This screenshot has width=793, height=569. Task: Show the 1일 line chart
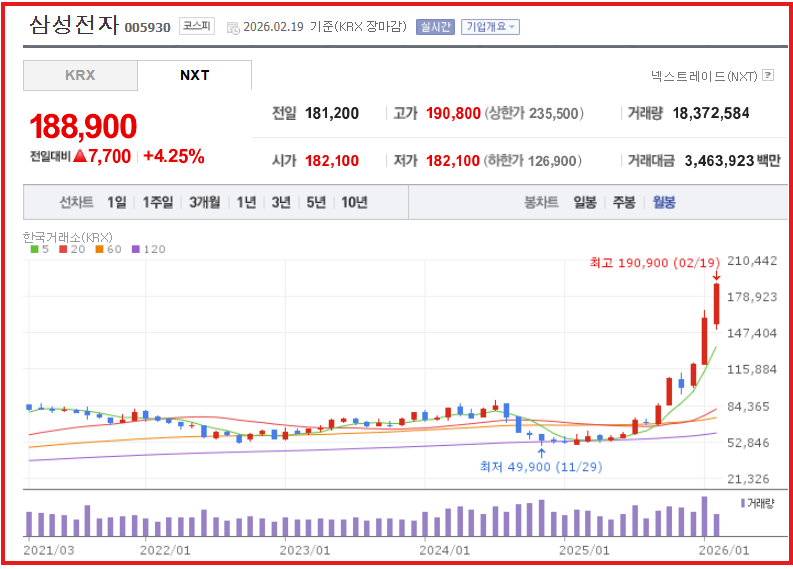tap(117, 202)
